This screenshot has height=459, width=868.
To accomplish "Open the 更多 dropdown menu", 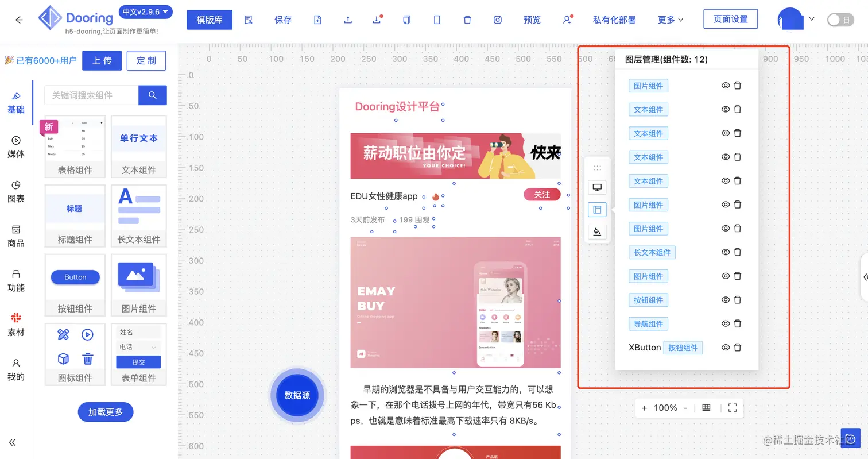I will pos(671,20).
